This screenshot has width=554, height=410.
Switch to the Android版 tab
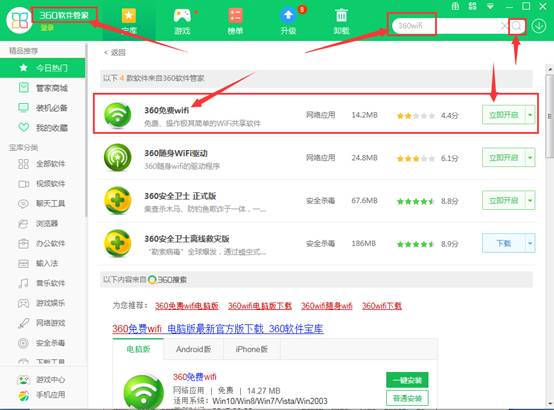pyautogui.click(x=194, y=349)
